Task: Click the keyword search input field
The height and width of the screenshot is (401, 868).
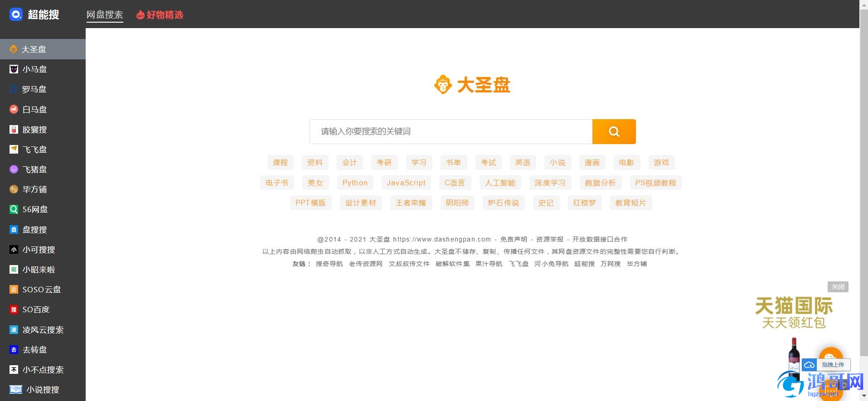Action: point(451,131)
